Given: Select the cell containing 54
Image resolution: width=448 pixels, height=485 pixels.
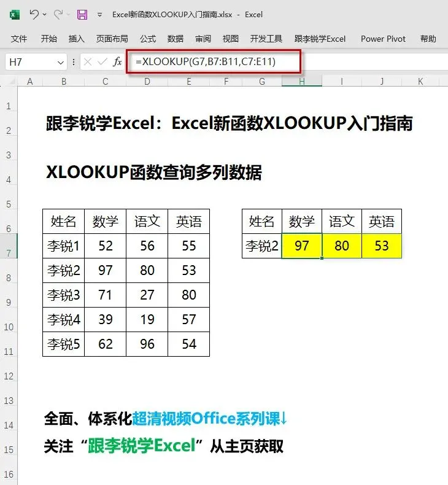Looking at the screenshot, I should [188, 344].
